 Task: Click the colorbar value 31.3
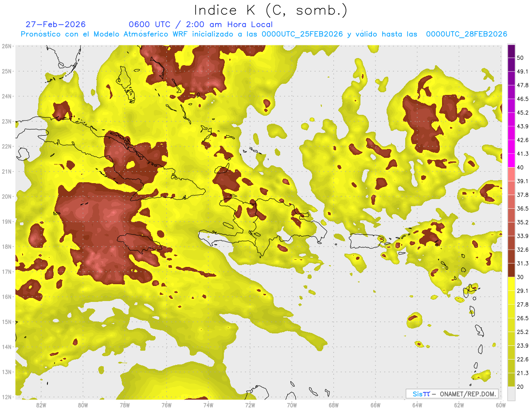point(522,263)
